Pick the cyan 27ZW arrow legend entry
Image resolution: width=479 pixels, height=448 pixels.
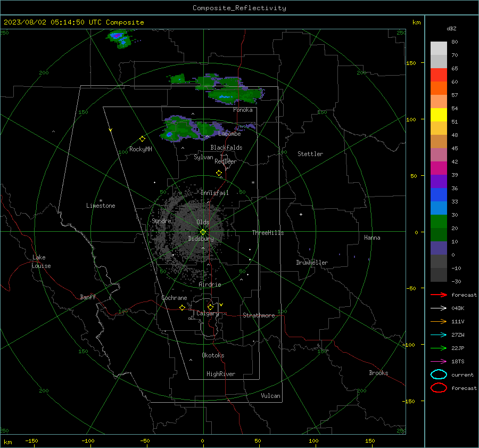coord(439,335)
